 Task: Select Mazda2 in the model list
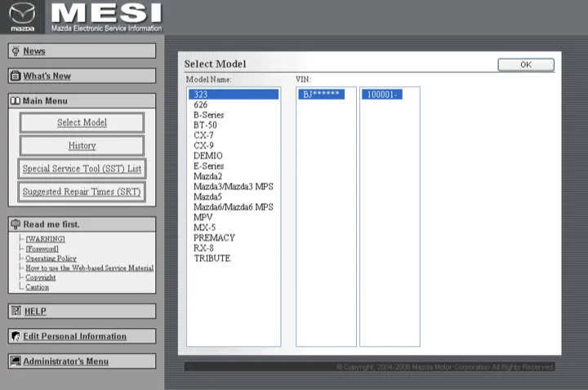coord(234,176)
